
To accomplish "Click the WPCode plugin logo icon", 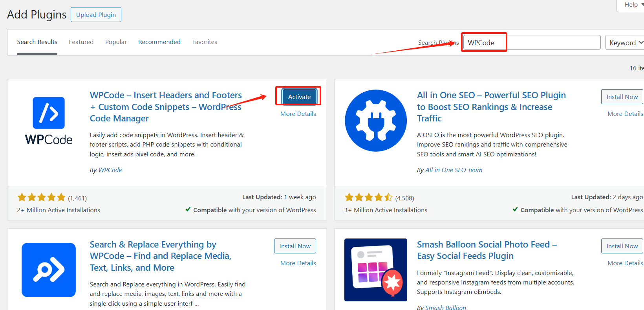I will [x=49, y=113].
